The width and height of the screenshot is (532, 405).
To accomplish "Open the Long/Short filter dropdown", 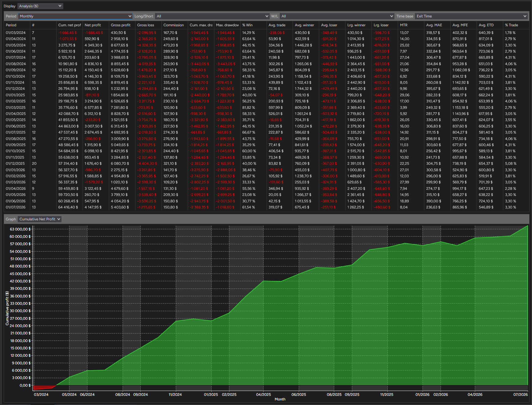I will click(x=212, y=16).
